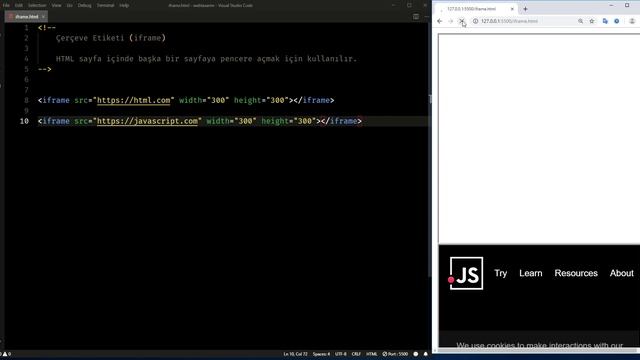
Task: Click the JS logo in the iframe
Action: [466, 273]
